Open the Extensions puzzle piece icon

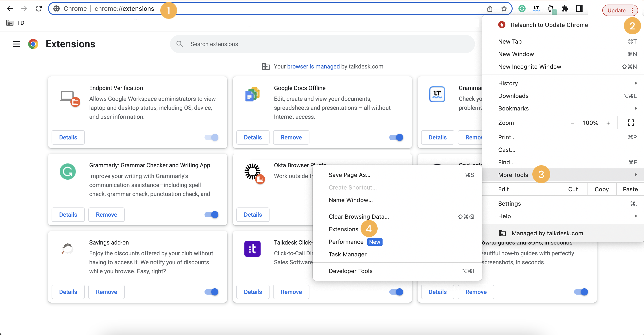(x=565, y=9)
